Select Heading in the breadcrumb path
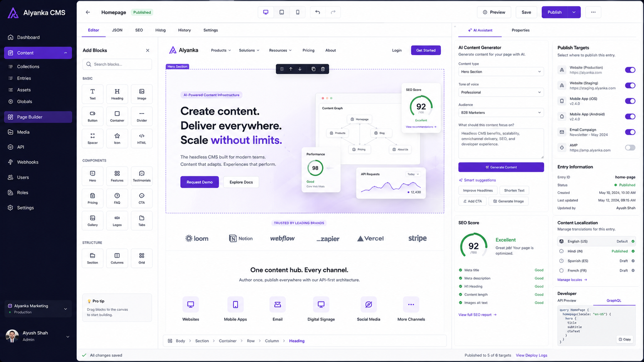Image resolution: width=644 pixels, height=362 pixels. [297, 341]
